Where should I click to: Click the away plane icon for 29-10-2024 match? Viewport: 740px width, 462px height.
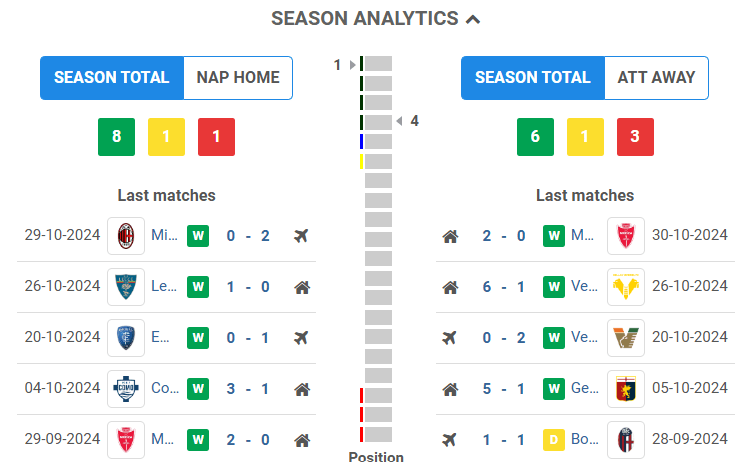[301, 236]
